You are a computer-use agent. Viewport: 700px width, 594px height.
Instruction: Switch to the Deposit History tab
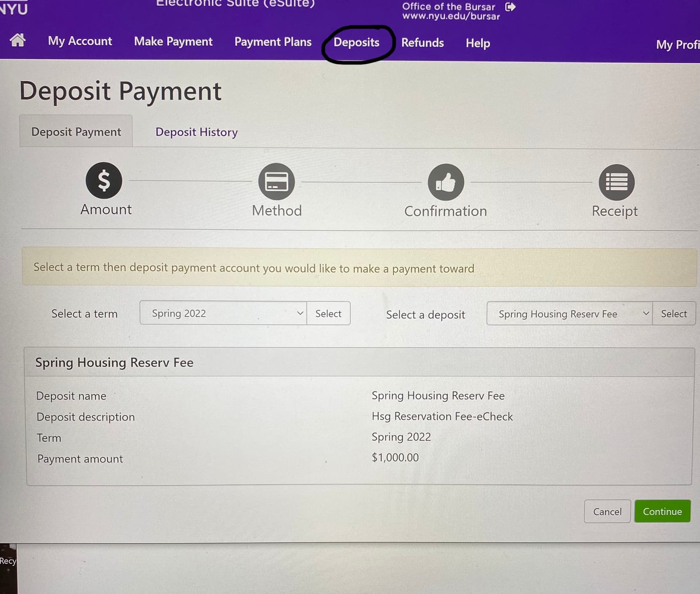[x=197, y=132]
